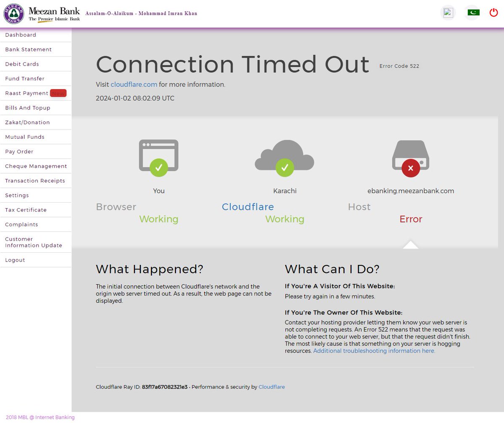Screen dimensions: 504x423
Task: Visit the cloudflare.com link
Action: tap(134, 85)
